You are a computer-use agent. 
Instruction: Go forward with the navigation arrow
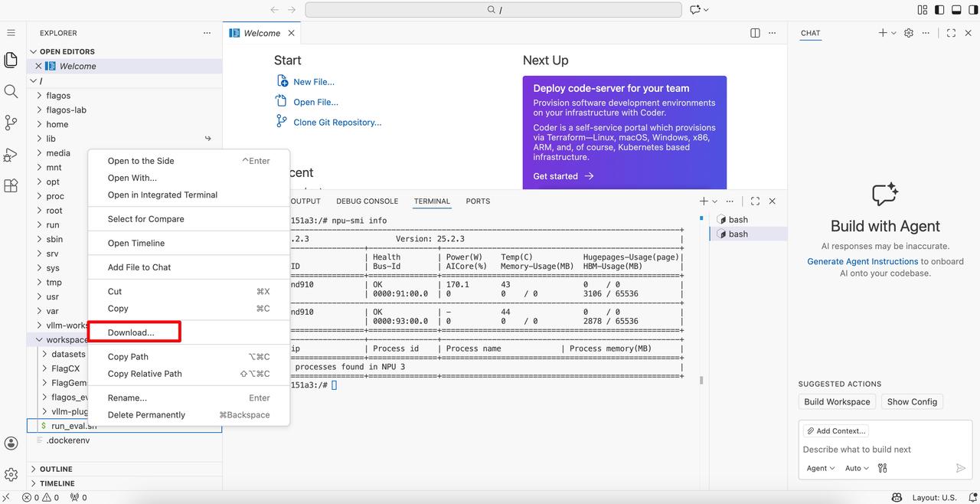[x=292, y=10]
